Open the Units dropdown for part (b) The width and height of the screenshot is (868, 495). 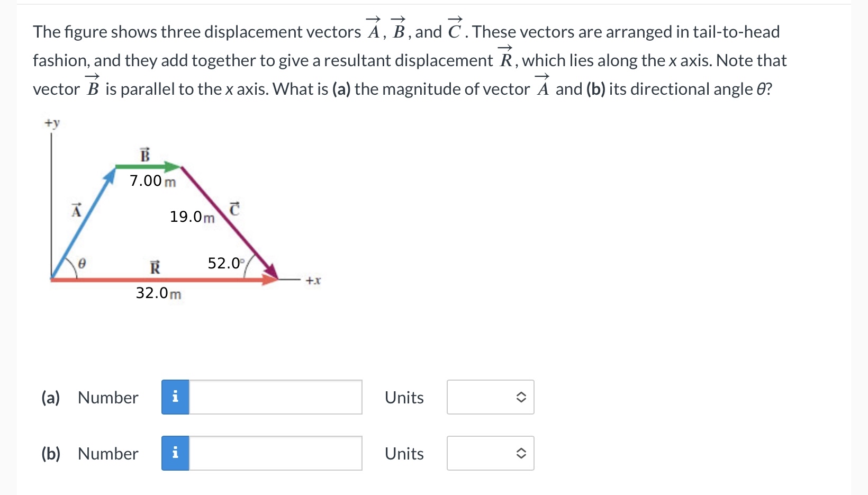tap(490, 453)
